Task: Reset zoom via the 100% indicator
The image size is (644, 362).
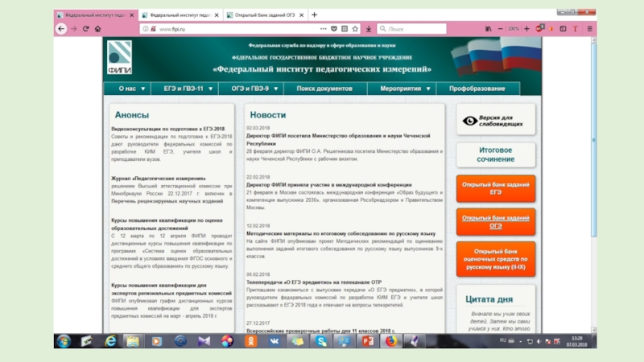Action: tap(514, 29)
